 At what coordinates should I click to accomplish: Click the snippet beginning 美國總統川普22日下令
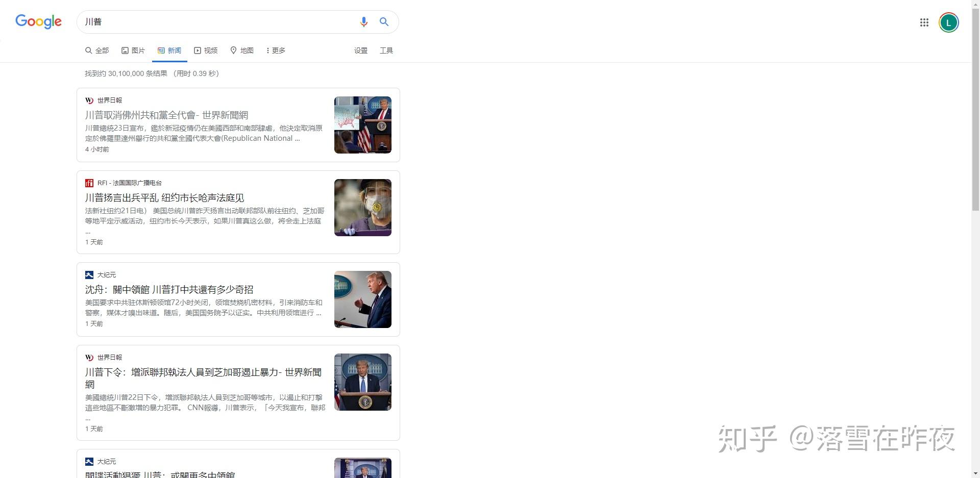(205, 408)
